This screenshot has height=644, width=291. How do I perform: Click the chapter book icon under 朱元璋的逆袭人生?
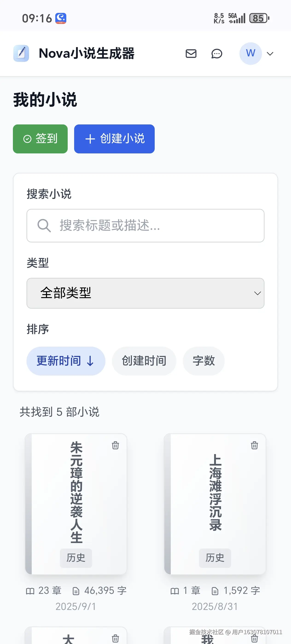pos(31,591)
